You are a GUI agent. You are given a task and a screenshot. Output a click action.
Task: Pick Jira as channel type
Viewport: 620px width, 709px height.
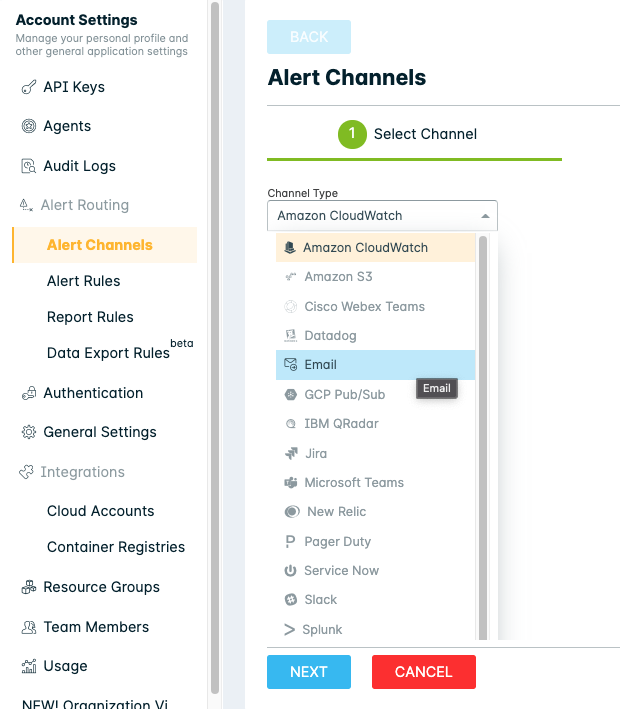(x=375, y=453)
